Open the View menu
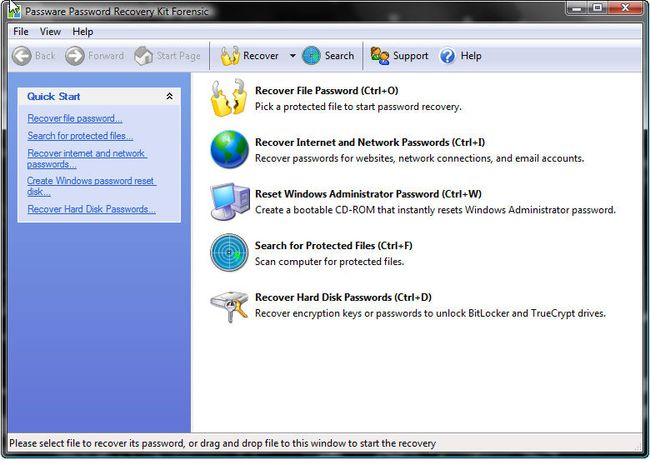This screenshot has height=460, width=650. (50, 31)
